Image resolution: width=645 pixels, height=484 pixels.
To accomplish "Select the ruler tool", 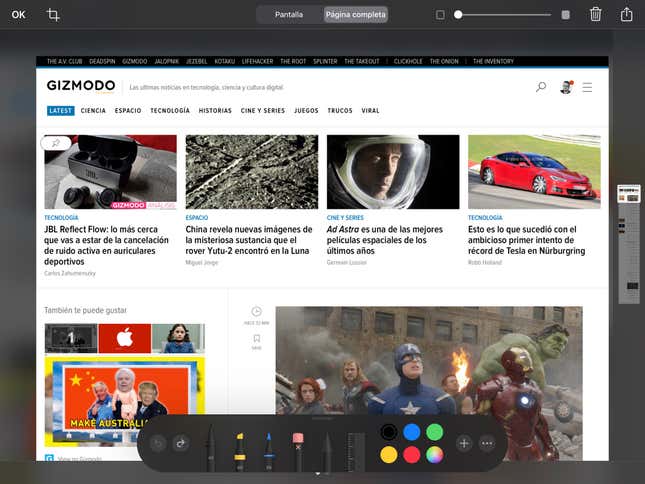I will pos(355,451).
